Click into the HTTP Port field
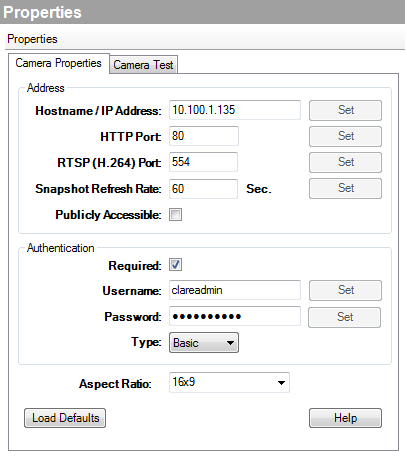 (x=204, y=136)
